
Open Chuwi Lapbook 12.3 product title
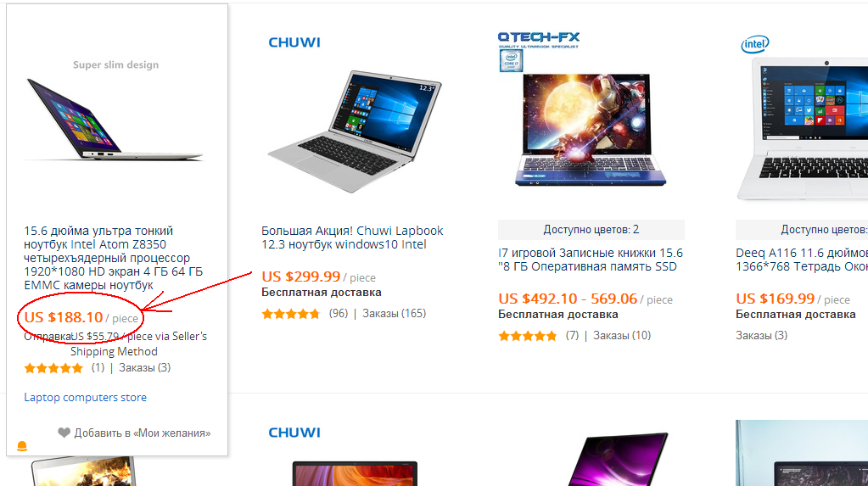pos(352,237)
